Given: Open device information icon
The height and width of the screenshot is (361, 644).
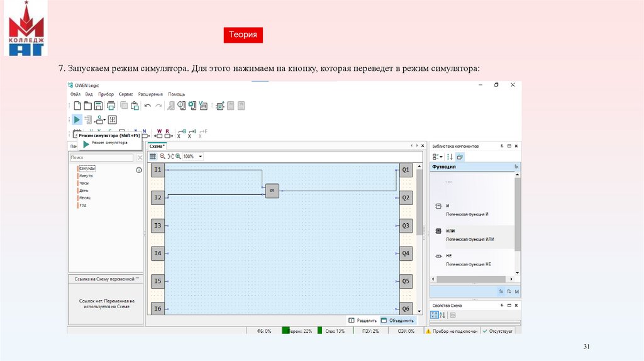Looking at the screenshot, I should (x=182, y=106).
